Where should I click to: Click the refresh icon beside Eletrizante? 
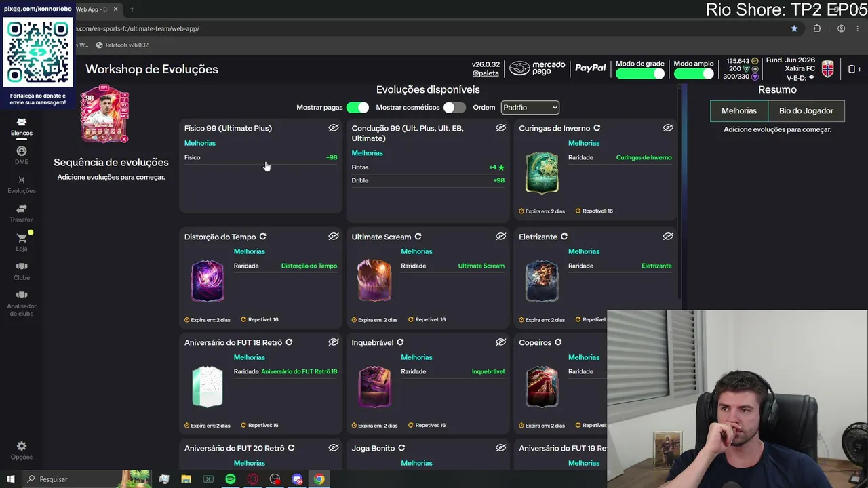(x=564, y=237)
